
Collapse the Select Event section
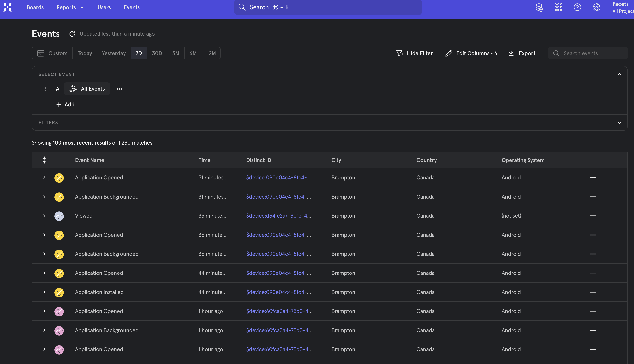click(x=619, y=75)
